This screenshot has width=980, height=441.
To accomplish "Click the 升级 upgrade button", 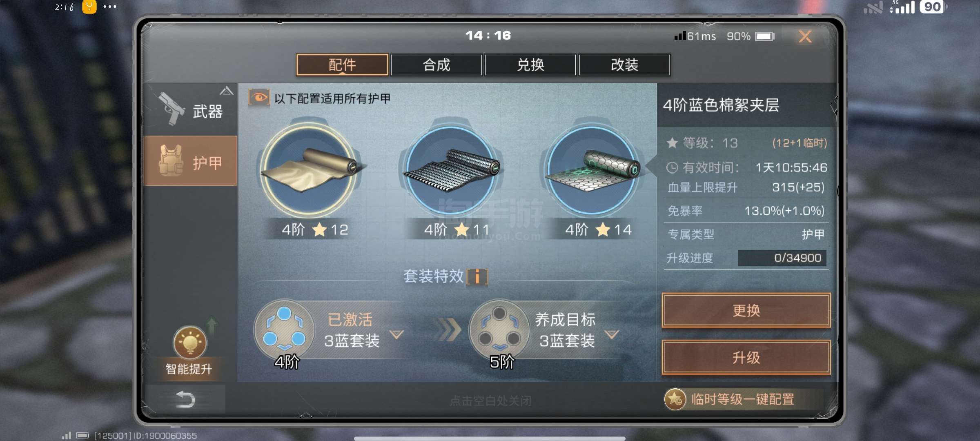I will 746,358.
